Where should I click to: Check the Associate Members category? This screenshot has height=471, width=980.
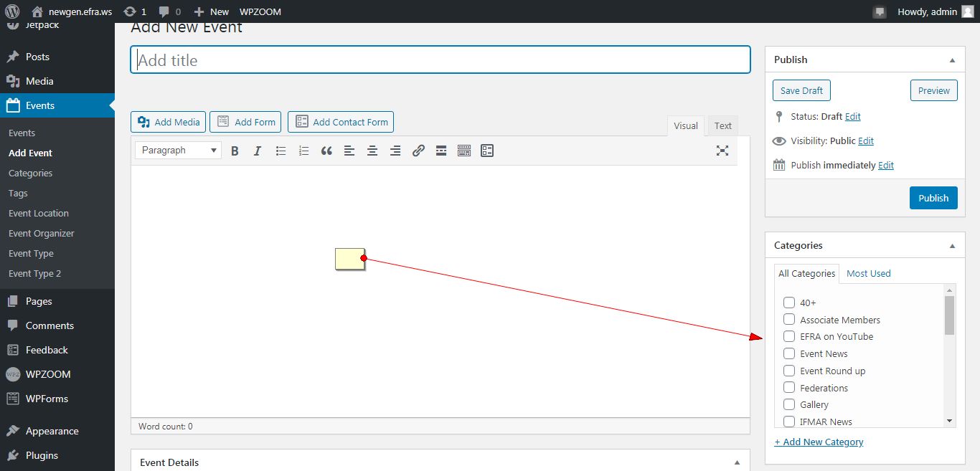[x=789, y=320]
